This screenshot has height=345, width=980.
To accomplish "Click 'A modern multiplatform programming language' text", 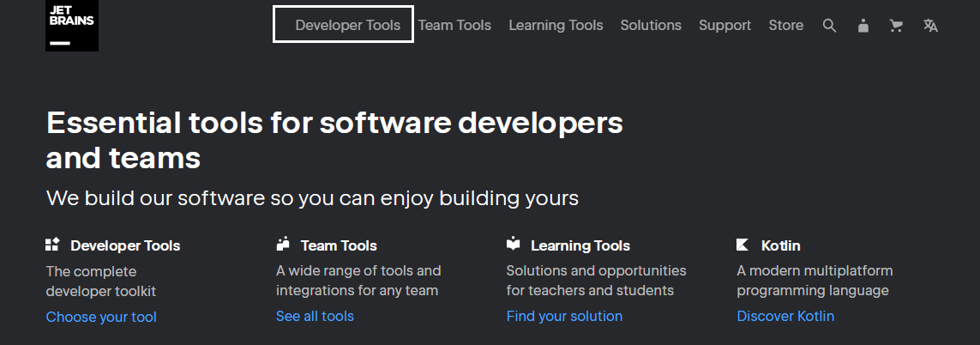I will coord(815,281).
